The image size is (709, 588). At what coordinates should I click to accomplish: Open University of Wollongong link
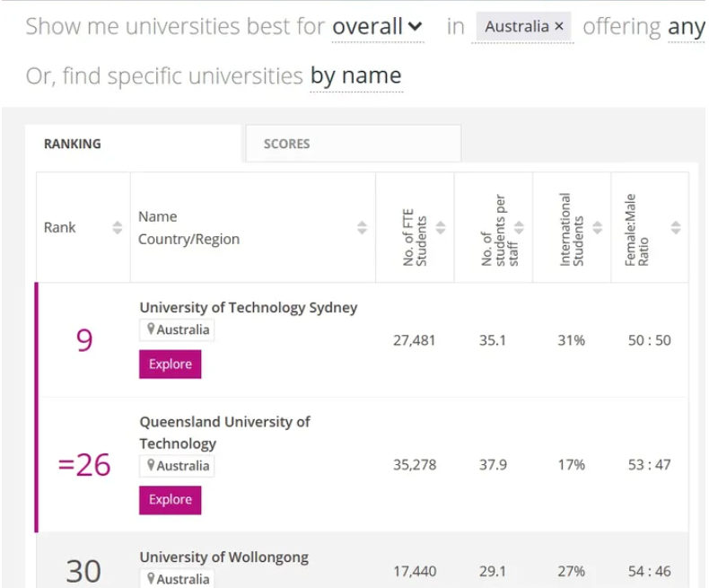(x=223, y=557)
